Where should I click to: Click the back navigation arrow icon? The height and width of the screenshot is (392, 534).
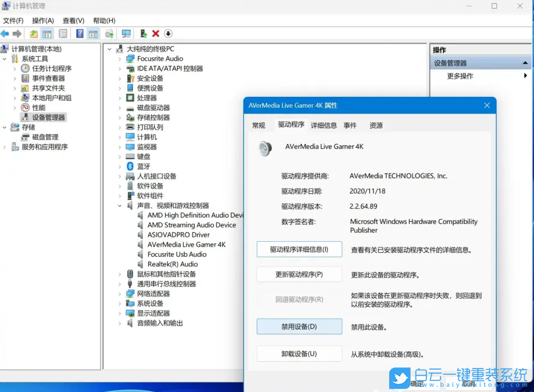pos(6,33)
